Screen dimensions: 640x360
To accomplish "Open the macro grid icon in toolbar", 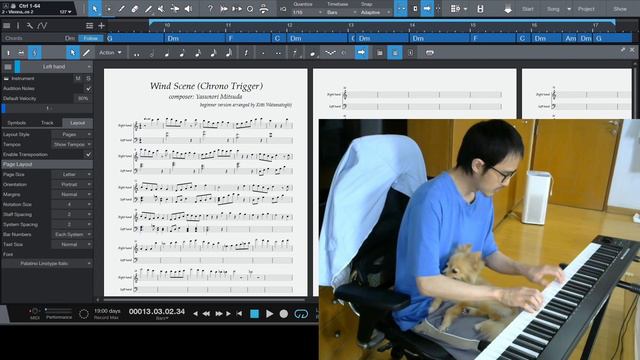I will point(456,9).
